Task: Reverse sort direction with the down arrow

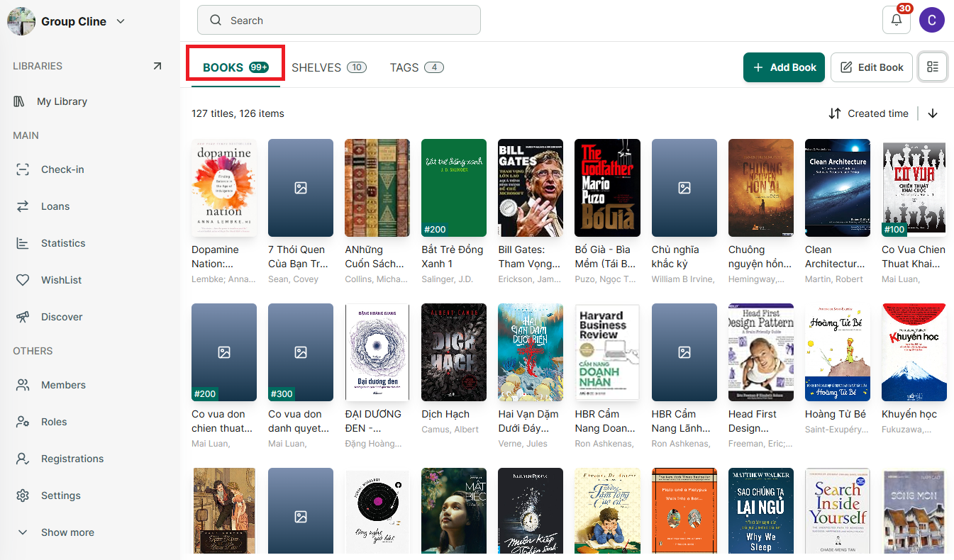Action: 933,113
